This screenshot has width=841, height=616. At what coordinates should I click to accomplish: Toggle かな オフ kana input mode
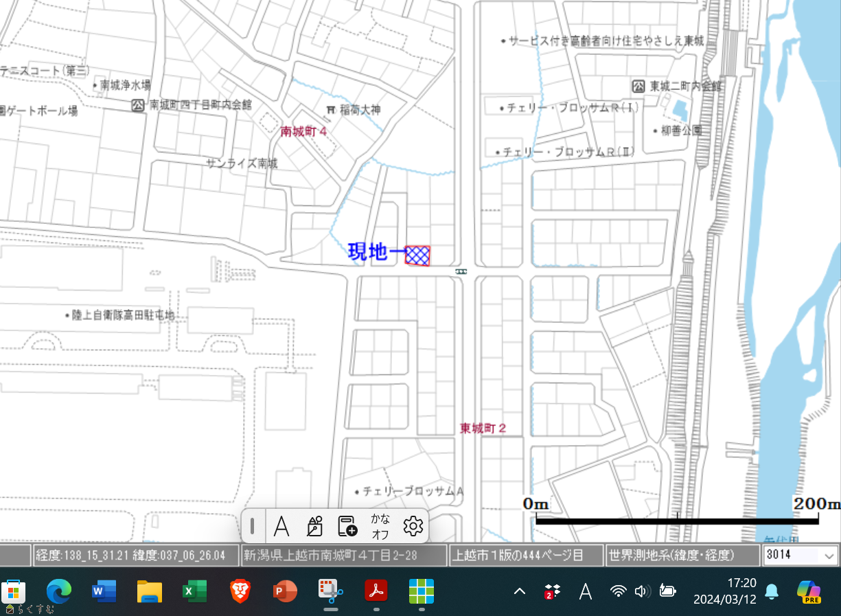pyautogui.click(x=380, y=526)
